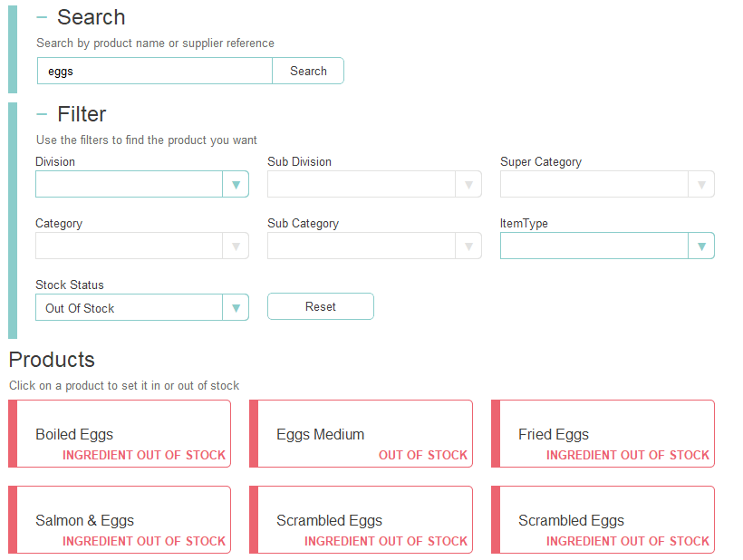Click the search text field containing eggs
Viewport: 743px width, 560px height.
pos(154,71)
